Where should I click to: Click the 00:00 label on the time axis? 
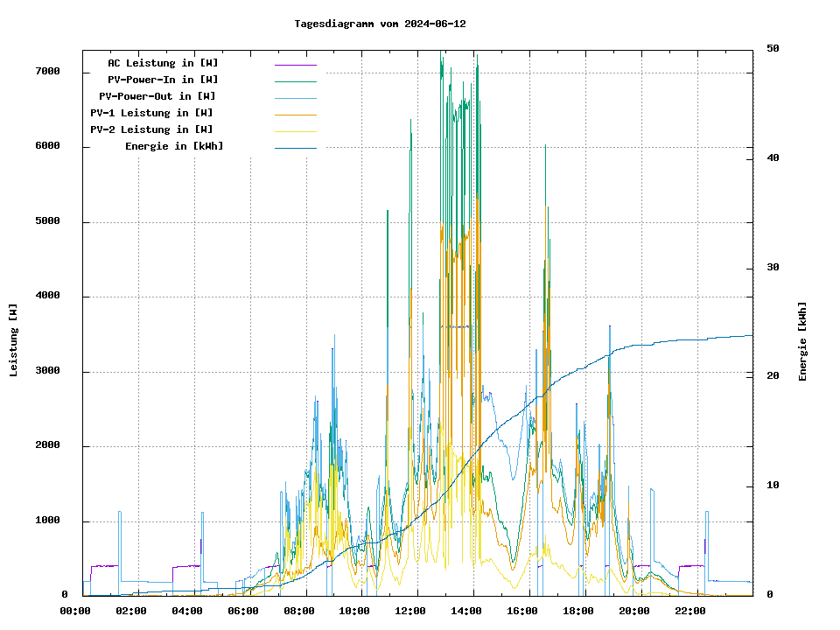pos(75,611)
